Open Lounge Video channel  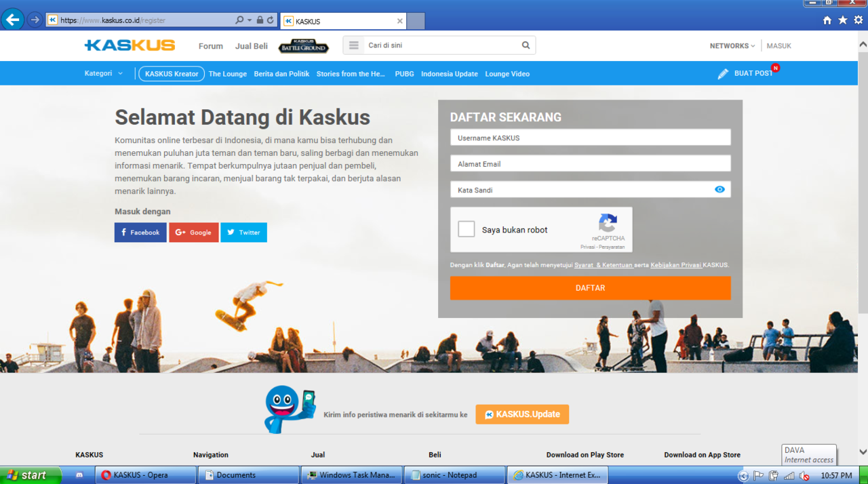click(507, 74)
